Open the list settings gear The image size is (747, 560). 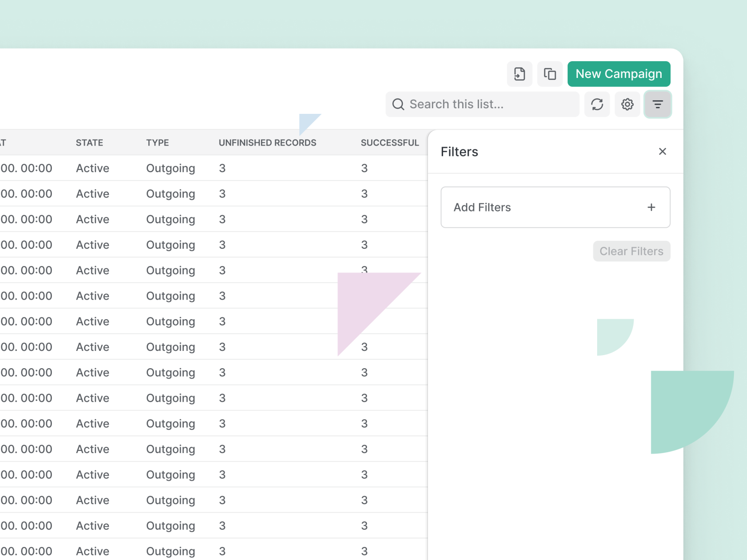(627, 104)
